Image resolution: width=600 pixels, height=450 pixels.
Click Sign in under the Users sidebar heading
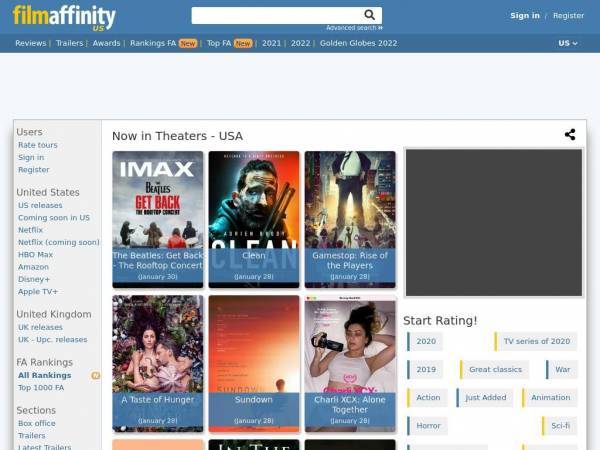[x=31, y=157]
